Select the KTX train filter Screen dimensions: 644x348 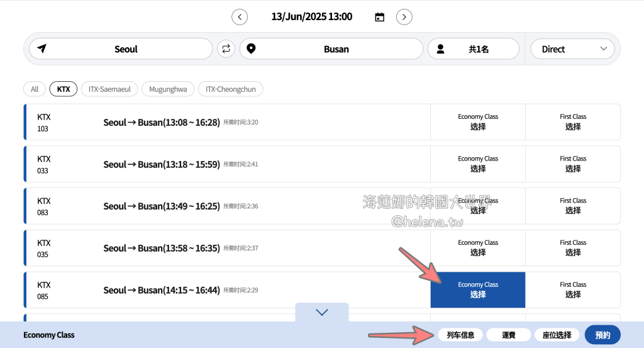(64, 89)
